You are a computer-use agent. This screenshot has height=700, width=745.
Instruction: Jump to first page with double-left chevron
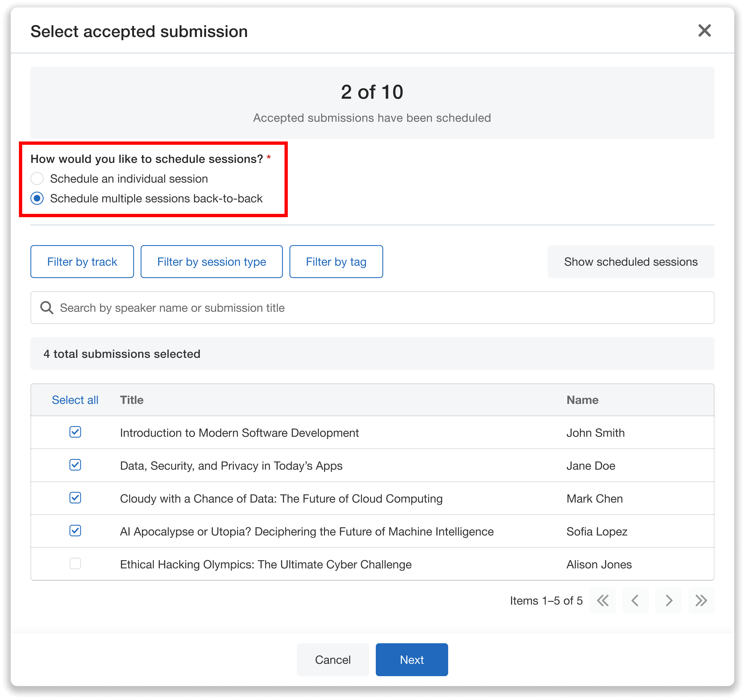pos(603,601)
